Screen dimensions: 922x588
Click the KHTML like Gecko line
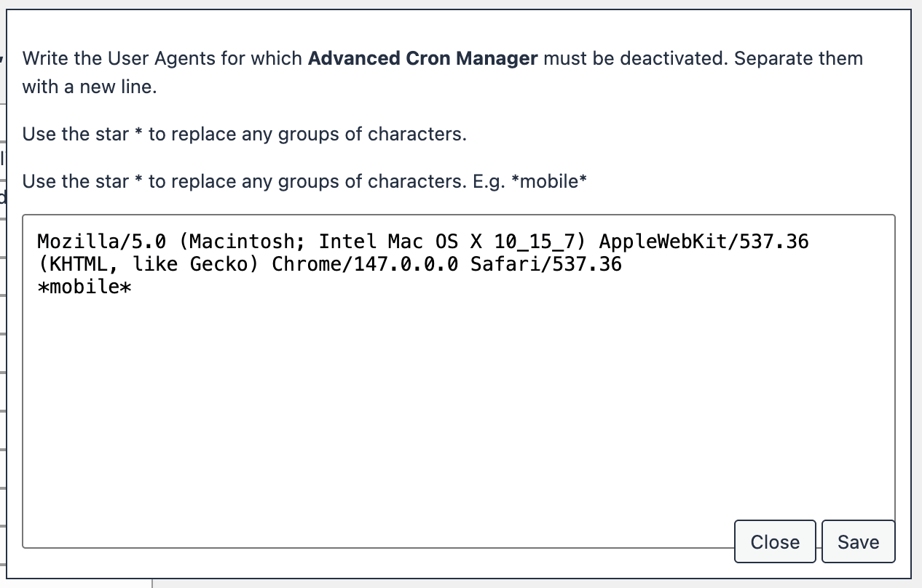[x=146, y=264]
